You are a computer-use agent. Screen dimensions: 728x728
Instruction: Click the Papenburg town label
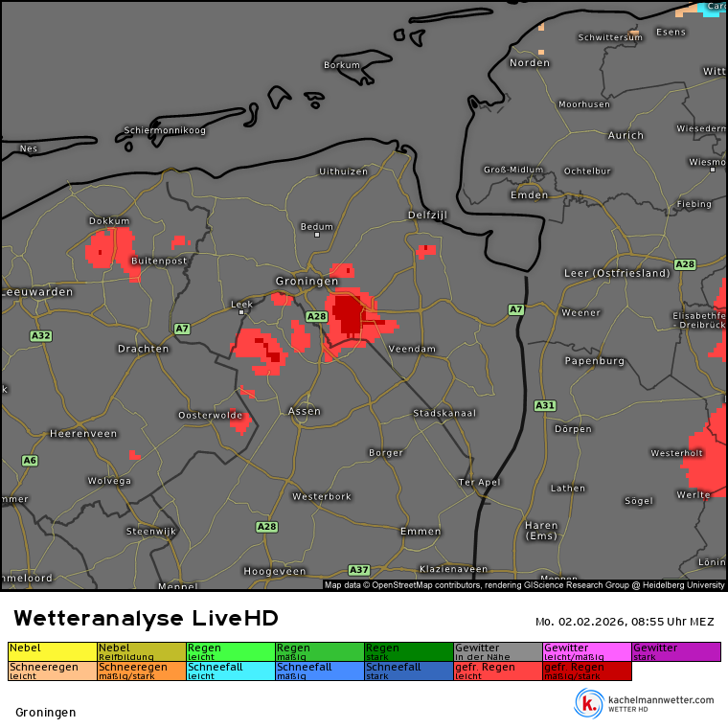point(594,361)
